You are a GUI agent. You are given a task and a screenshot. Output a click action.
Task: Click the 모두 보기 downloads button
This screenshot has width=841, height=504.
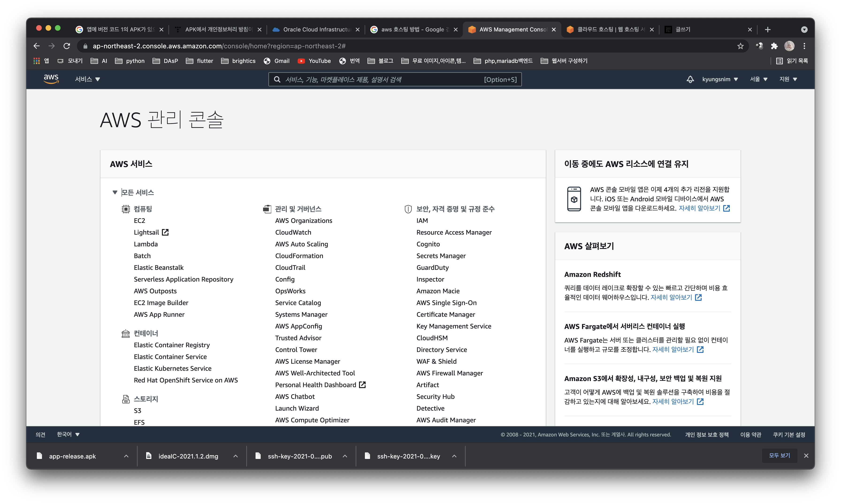[779, 455]
